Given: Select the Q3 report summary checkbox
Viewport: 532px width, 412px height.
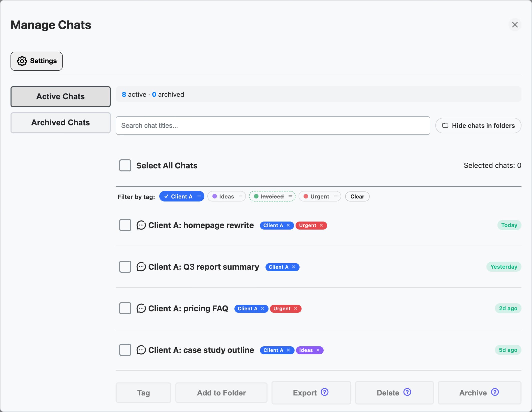Looking at the screenshot, I should (125, 267).
